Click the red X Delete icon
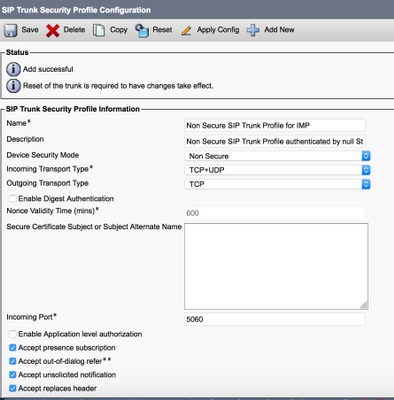This screenshot has width=394, height=400. click(x=53, y=31)
